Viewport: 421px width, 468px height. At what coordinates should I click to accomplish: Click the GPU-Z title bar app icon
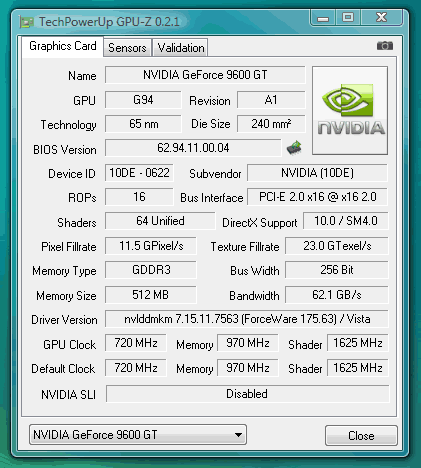(27, 22)
